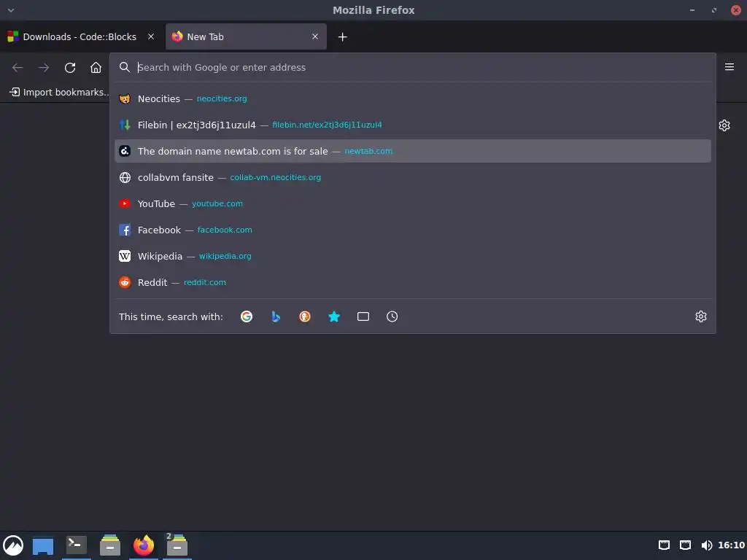
Task: Click the second network tray icon
Action: click(685, 545)
